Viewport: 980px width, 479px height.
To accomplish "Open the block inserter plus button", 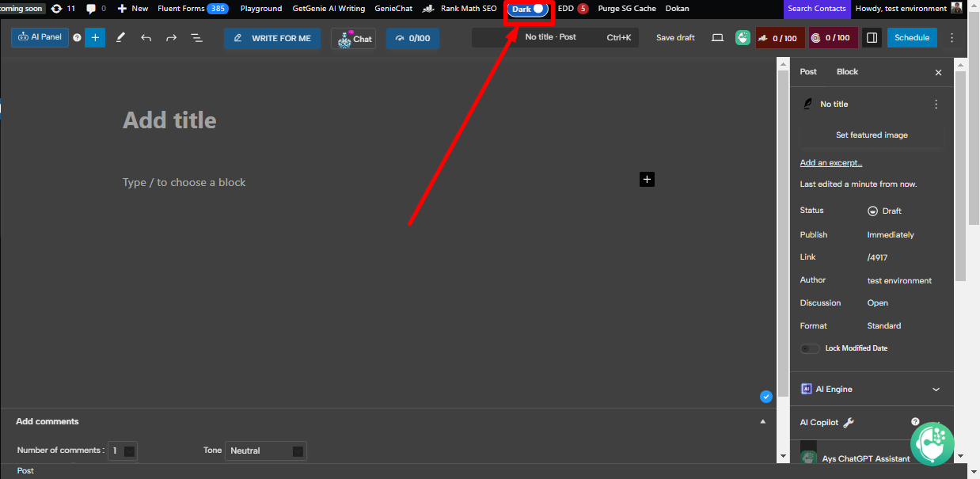I will click(95, 37).
